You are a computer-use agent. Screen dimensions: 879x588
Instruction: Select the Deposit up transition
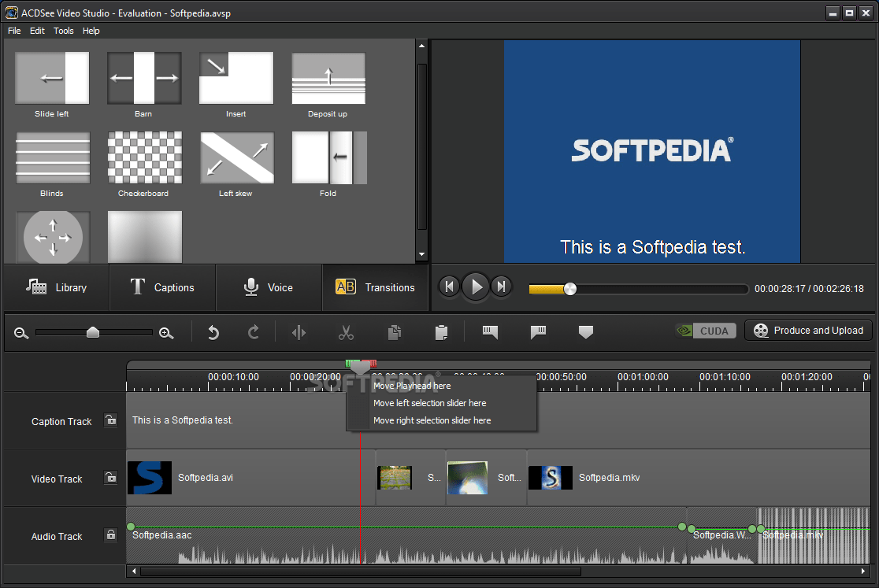[x=328, y=78]
